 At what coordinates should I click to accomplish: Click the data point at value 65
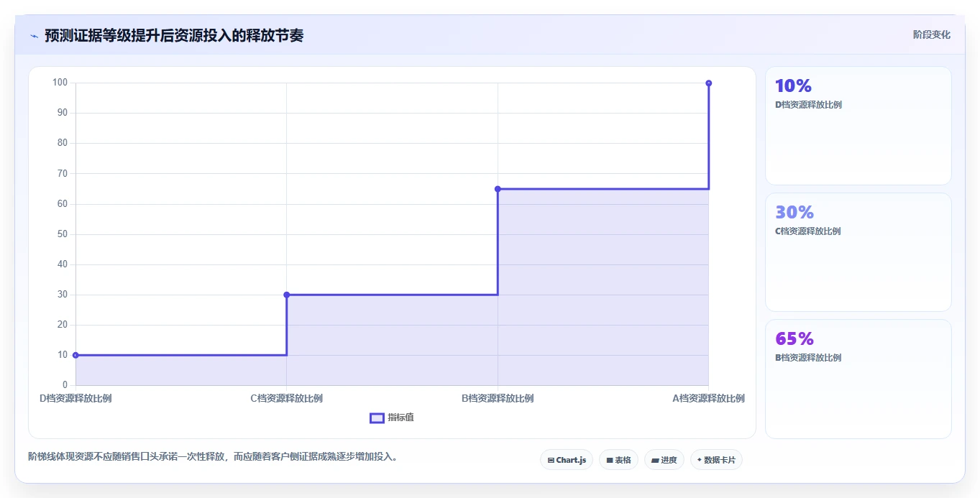click(x=498, y=189)
